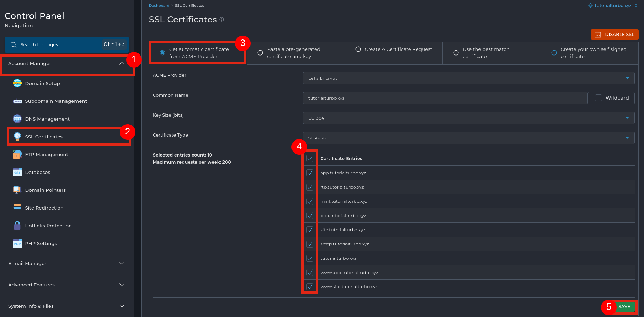Expand the E-mail Manager section
Screen dimensions: 644x317
(66, 263)
